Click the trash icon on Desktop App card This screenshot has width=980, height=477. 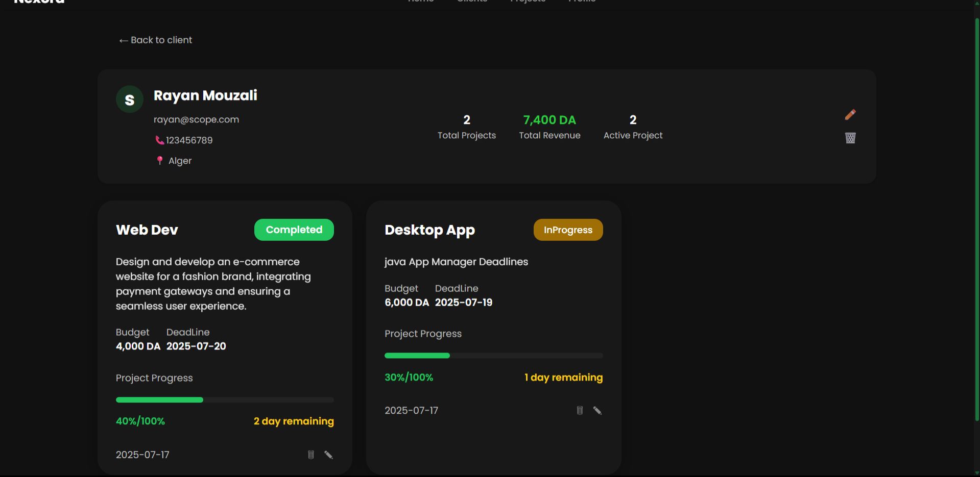[580, 410]
